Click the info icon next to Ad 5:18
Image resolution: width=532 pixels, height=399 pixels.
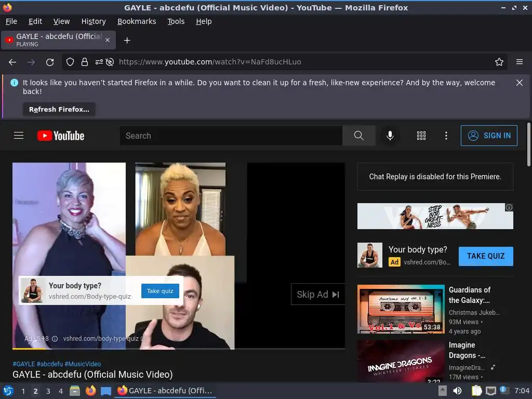click(55, 339)
